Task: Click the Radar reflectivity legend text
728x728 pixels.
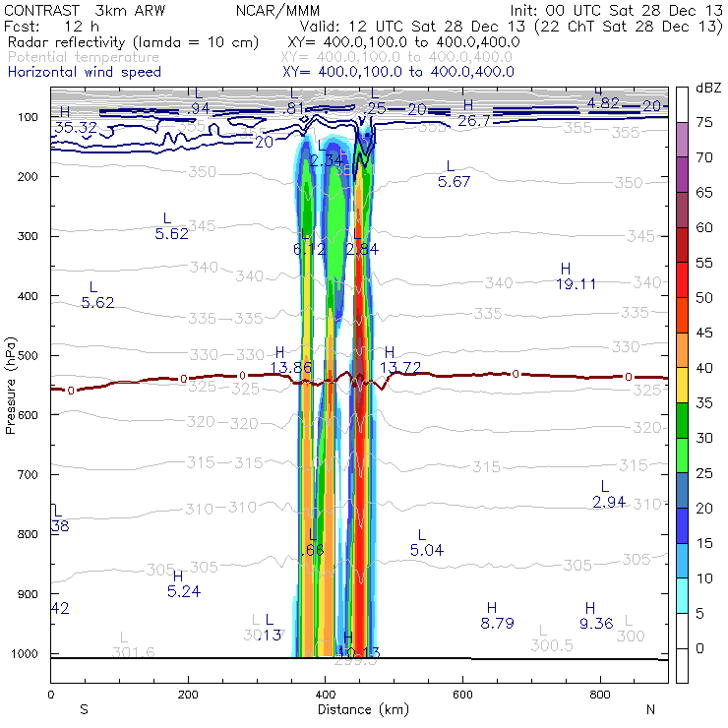Action: click(133, 42)
